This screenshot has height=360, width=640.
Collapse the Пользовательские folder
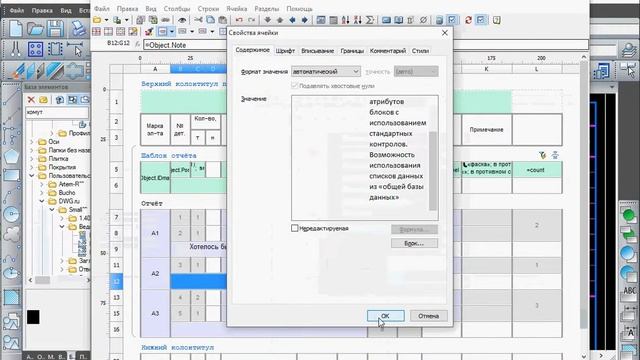(32, 176)
